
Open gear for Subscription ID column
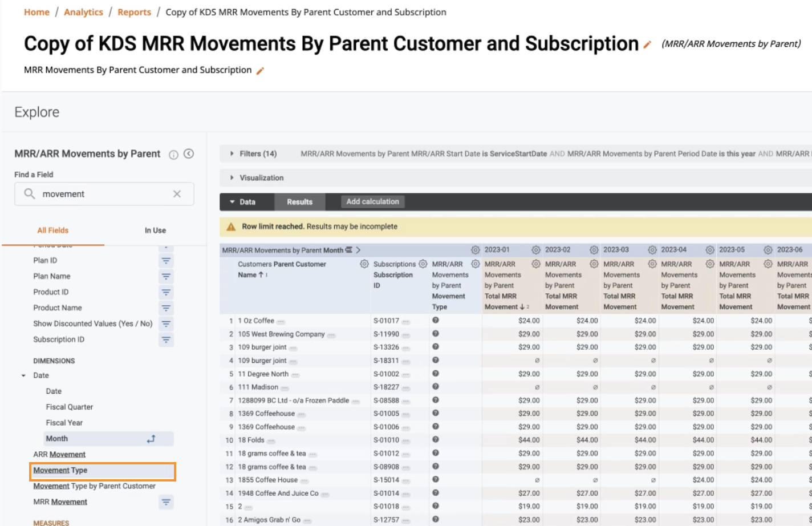point(423,264)
